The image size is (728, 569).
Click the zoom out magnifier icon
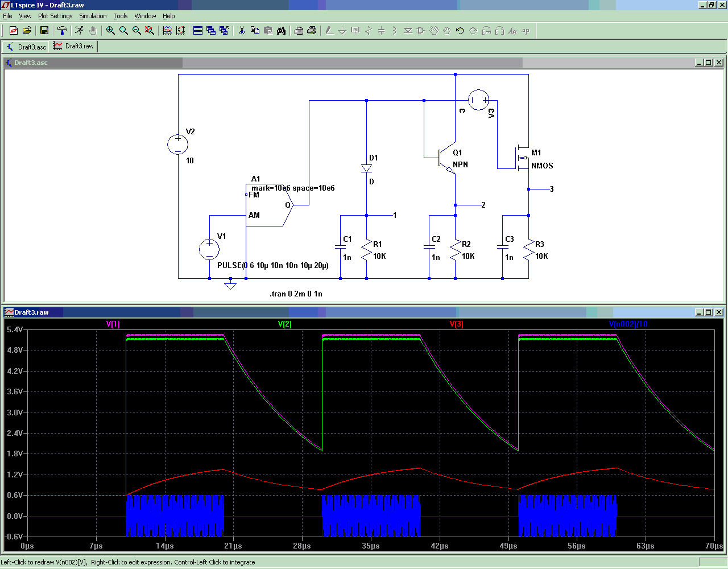pyautogui.click(x=136, y=31)
